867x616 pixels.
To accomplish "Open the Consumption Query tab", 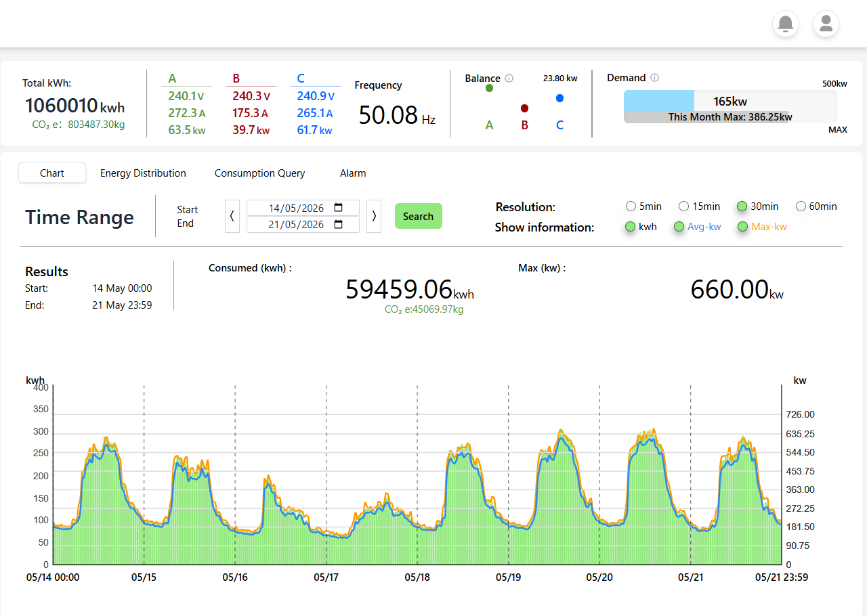I will pos(259,173).
